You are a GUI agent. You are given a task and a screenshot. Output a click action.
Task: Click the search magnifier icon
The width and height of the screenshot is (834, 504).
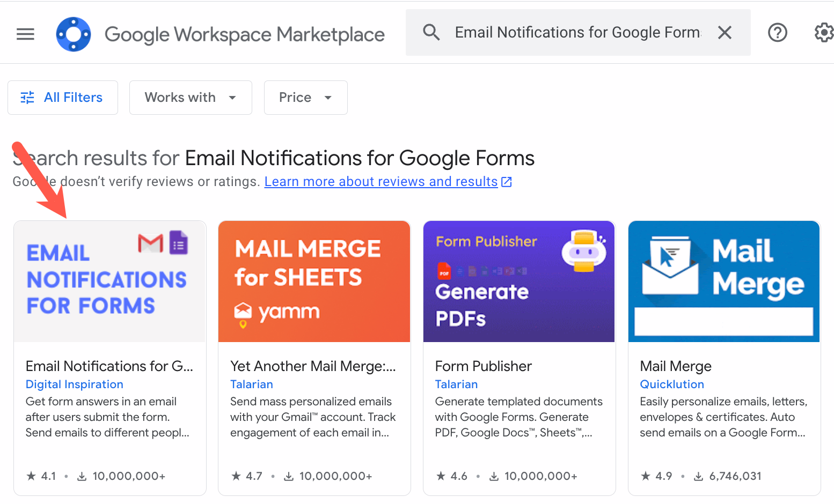431,32
